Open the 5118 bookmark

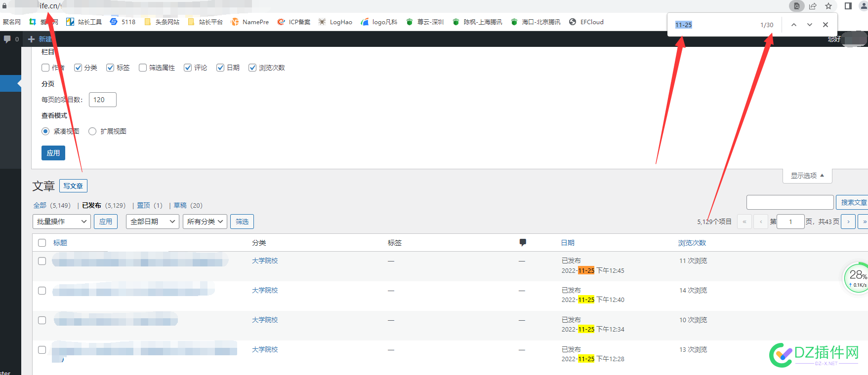click(x=123, y=22)
